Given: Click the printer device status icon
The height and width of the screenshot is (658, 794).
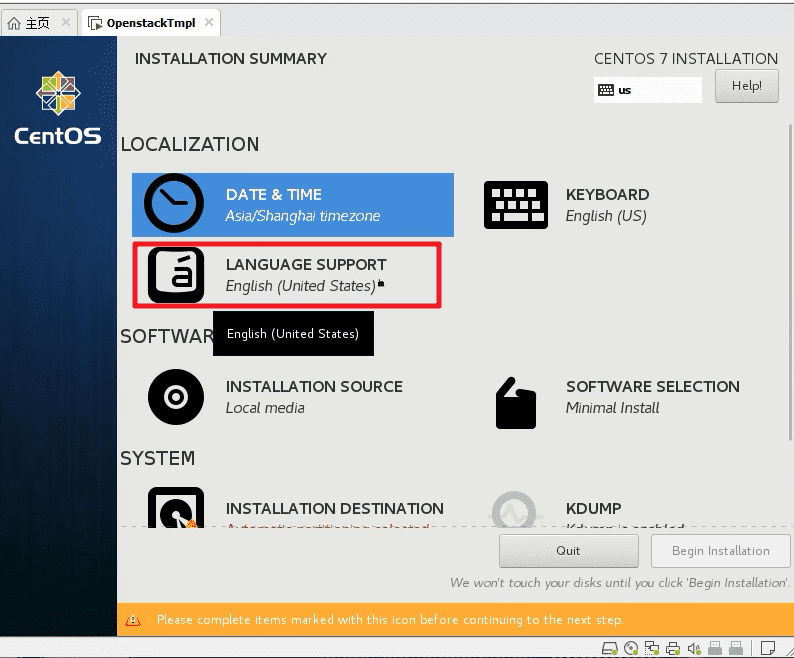Looking at the screenshot, I should click(673, 648).
